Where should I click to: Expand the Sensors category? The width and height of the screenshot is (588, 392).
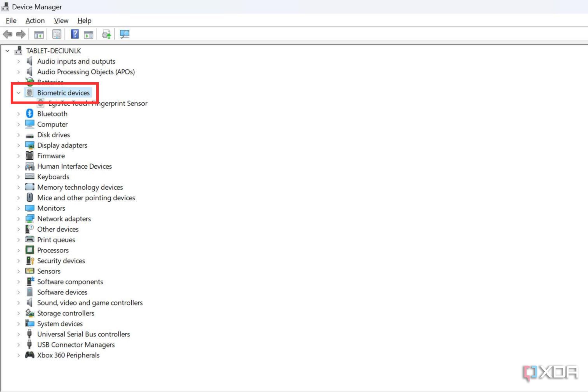tap(18, 271)
